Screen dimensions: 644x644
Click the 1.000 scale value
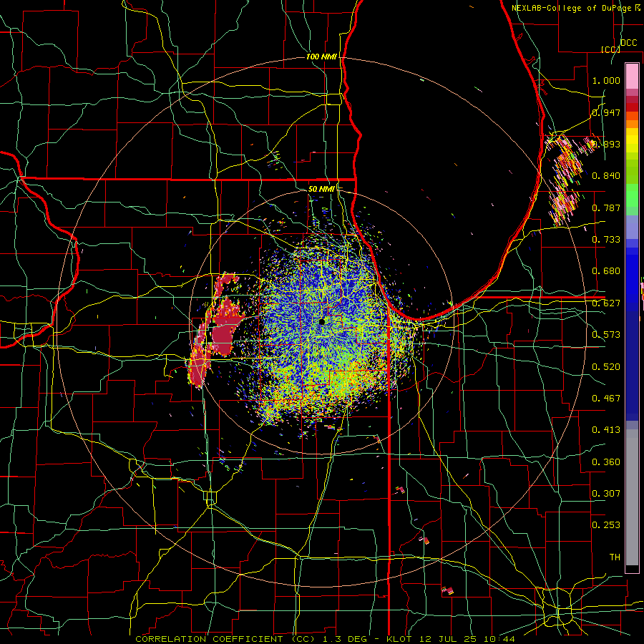coord(606,80)
